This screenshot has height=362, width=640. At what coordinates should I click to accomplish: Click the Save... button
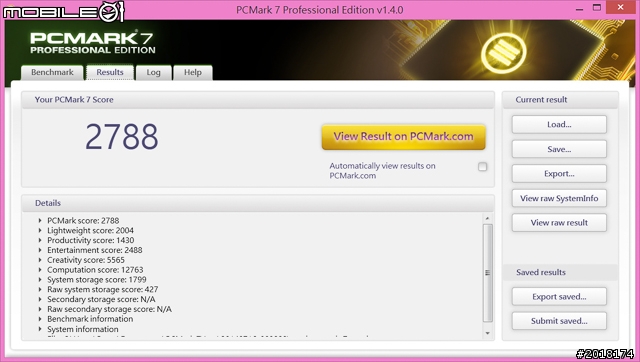[559, 149]
